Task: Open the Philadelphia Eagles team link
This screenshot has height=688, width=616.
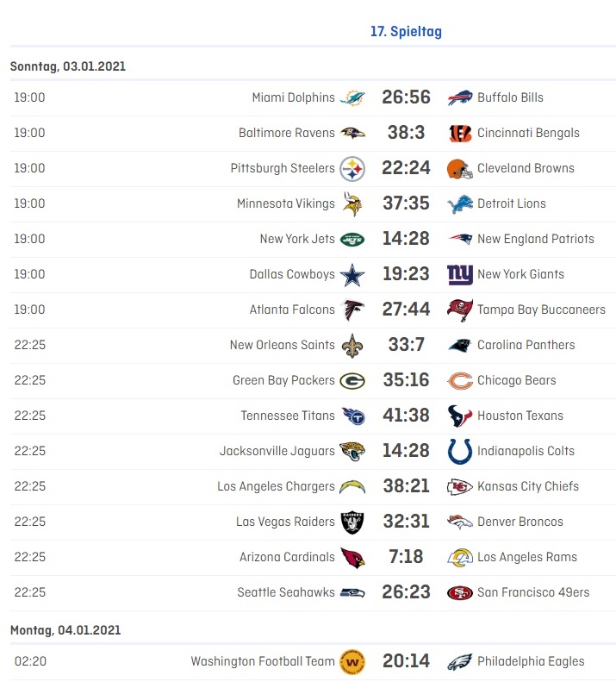Action: pyautogui.click(x=531, y=661)
